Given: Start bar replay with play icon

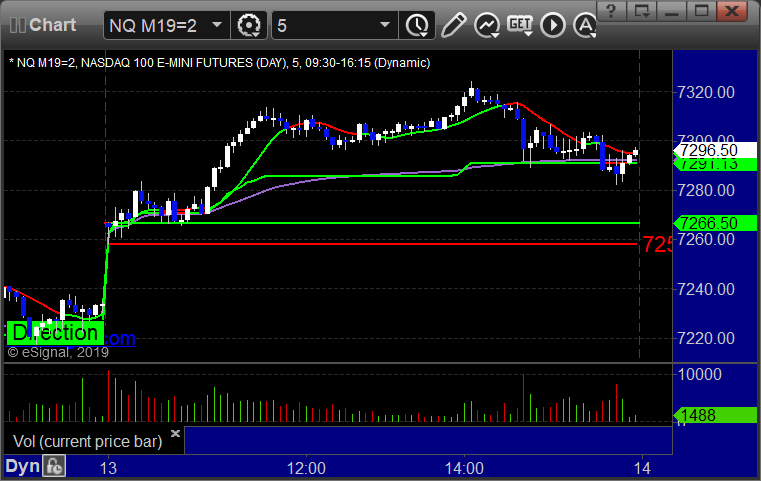Looking at the screenshot, I should [x=553, y=25].
